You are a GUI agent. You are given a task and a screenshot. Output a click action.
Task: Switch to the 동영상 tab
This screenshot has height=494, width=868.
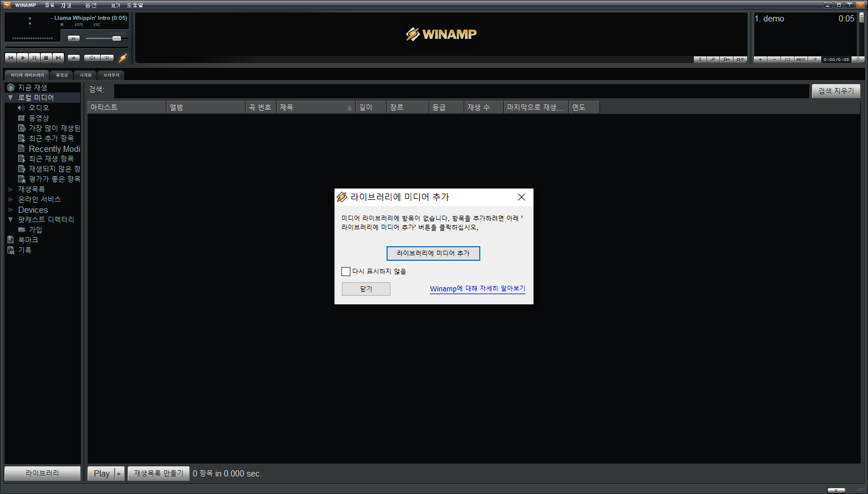(62, 75)
